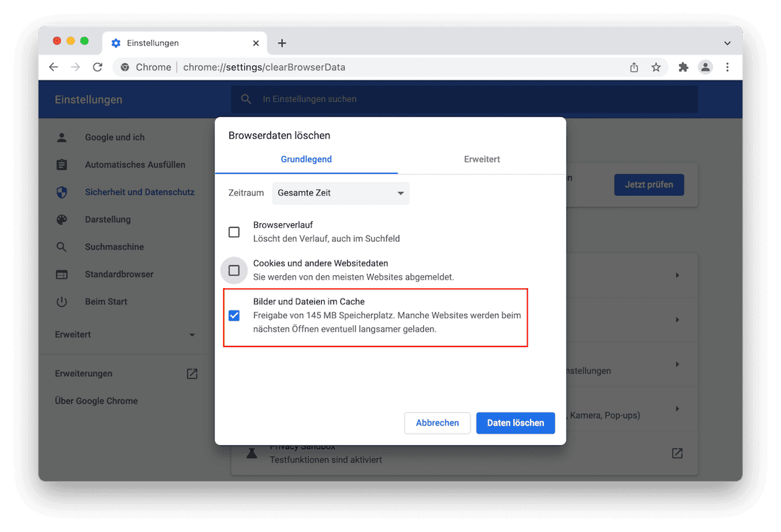Viewport: 781px width, 532px height.
Task: Open a new tab with plus icon
Action: (282, 43)
